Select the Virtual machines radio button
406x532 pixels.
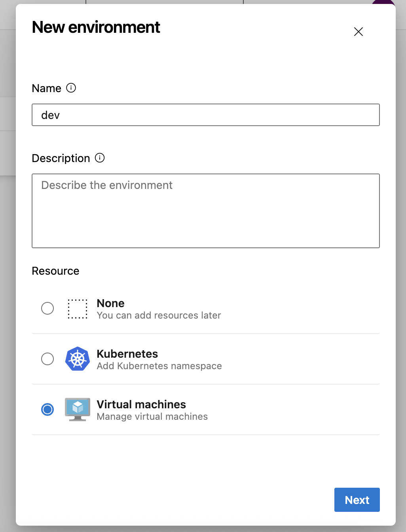tap(47, 409)
